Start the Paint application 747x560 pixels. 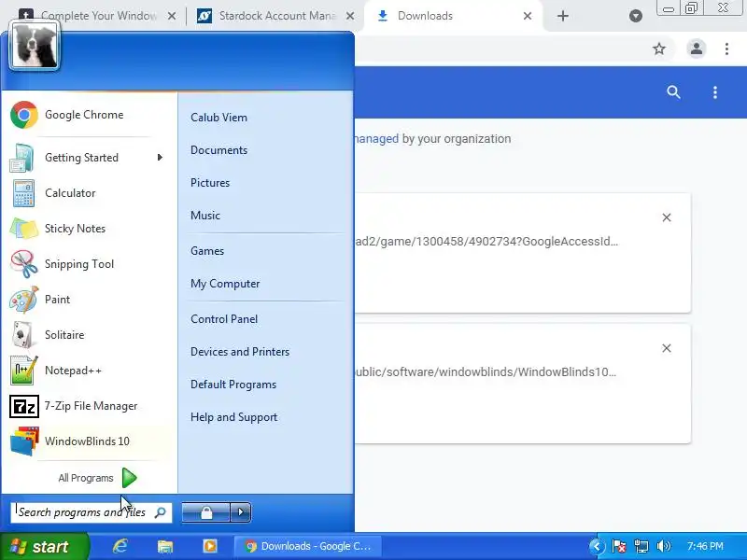(x=89, y=300)
